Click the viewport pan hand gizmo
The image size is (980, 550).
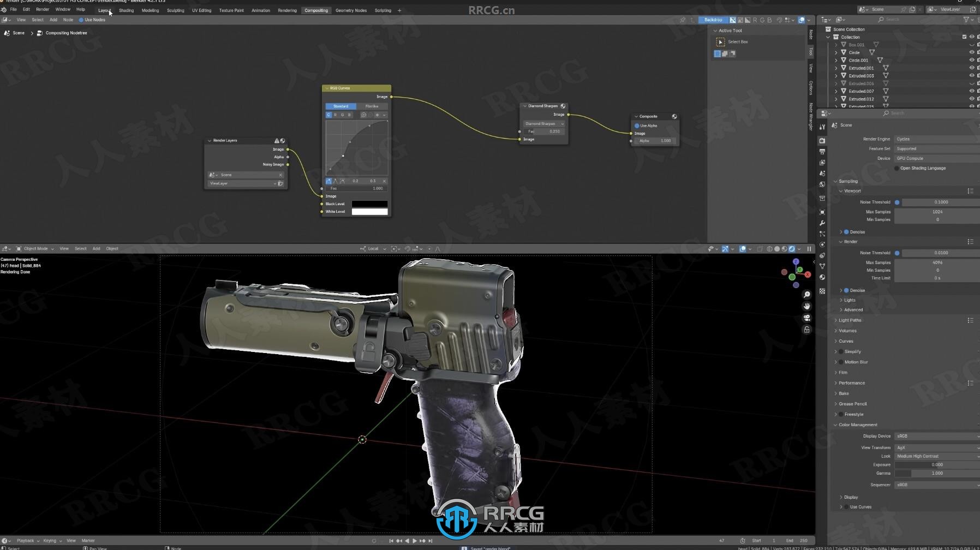point(807,306)
